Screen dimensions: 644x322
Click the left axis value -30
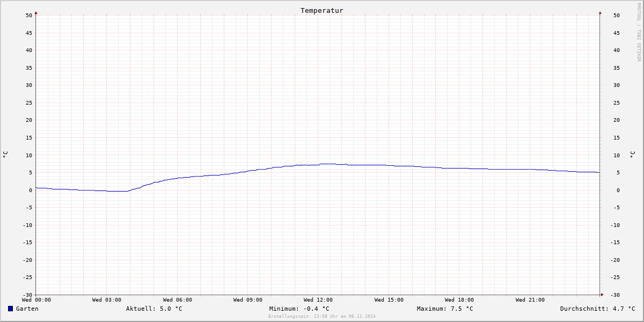pos(27,295)
